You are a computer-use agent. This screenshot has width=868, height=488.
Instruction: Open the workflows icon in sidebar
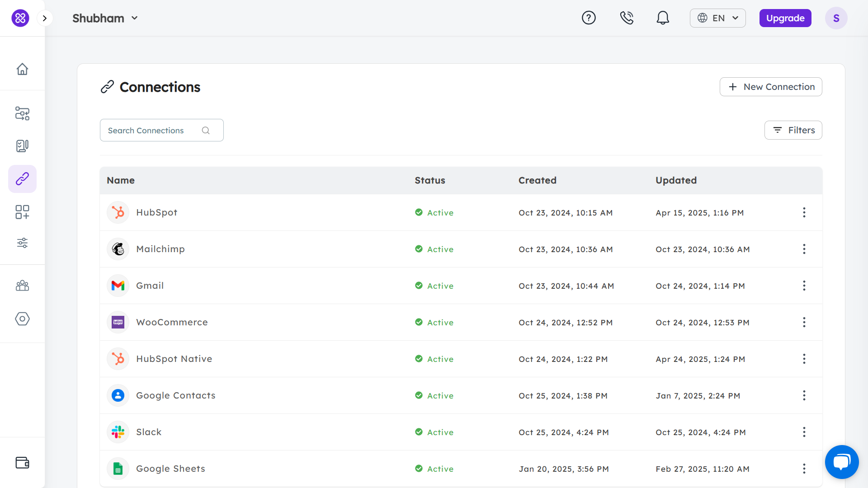[22, 113]
